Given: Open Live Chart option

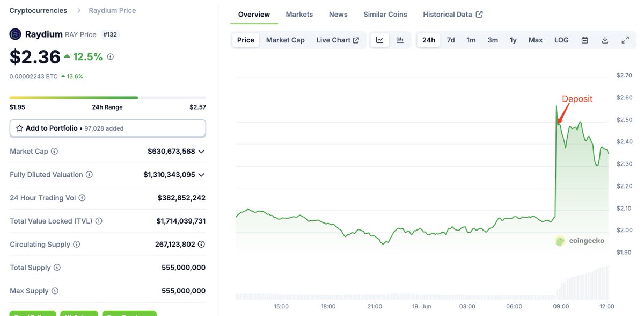Looking at the screenshot, I should click(338, 40).
